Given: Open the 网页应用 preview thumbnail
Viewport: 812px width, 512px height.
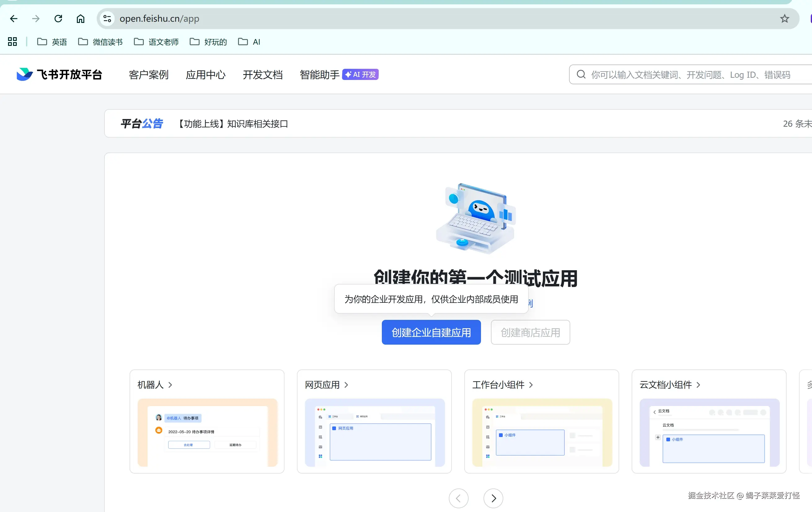Looking at the screenshot, I should click(x=375, y=432).
